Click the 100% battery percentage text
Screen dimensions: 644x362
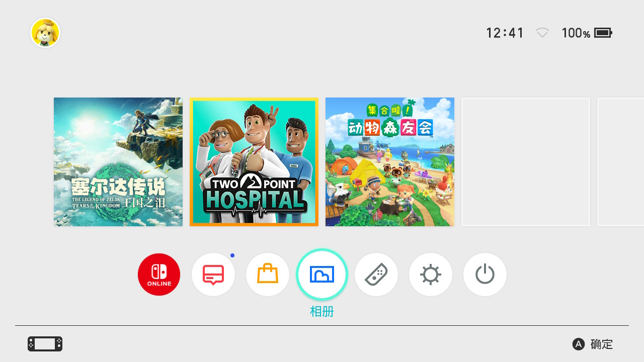click(x=576, y=33)
